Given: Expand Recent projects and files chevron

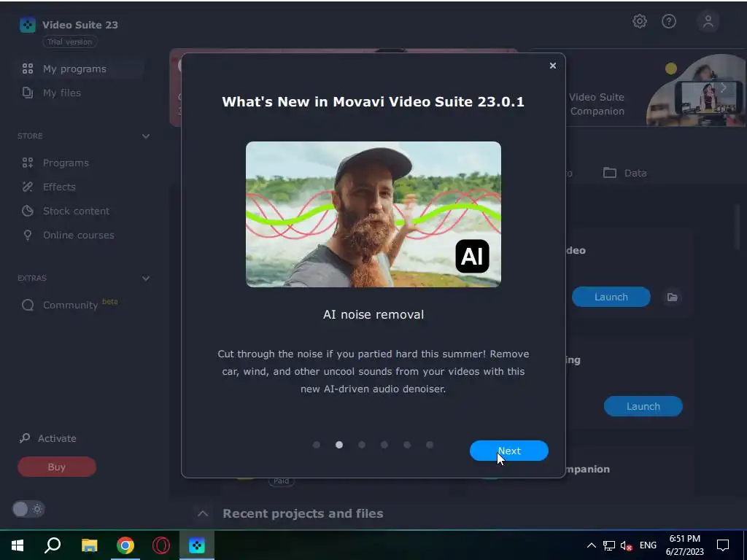Looking at the screenshot, I should (203, 513).
